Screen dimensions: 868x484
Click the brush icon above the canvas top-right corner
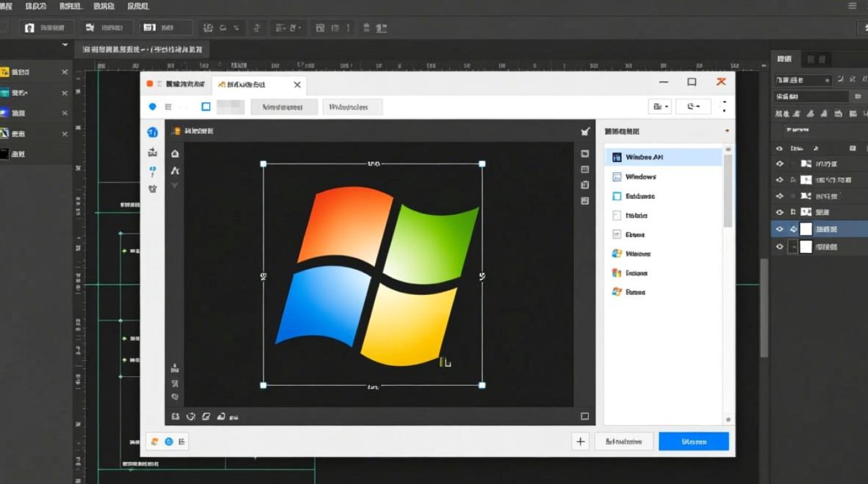(585, 130)
